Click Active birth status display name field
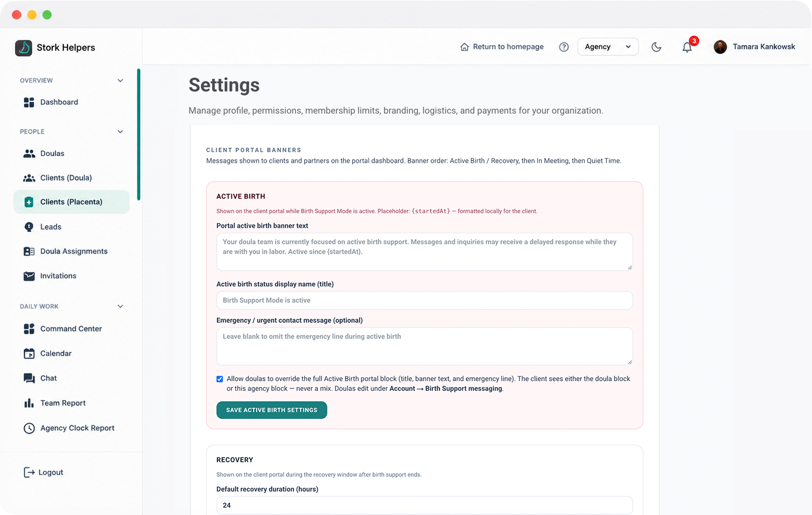Image resolution: width=812 pixels, height=515 pixels. 425,301
